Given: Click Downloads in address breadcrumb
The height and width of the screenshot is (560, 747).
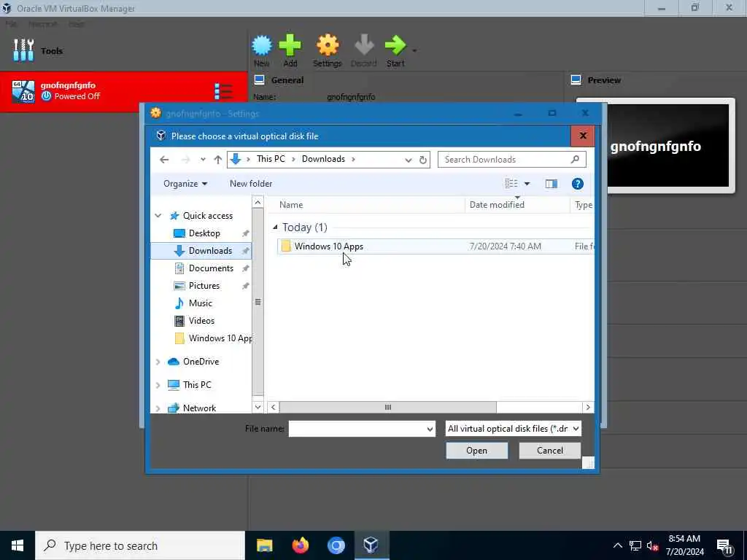Looking at the screenshot, I should click(323, 159).
